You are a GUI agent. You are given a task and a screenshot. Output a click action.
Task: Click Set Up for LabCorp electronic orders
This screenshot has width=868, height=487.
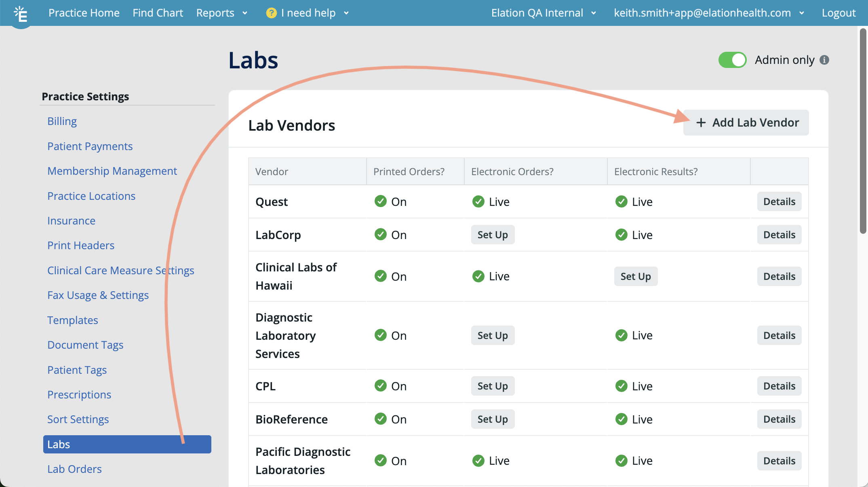pyautogui.click(x=492, y=235)
